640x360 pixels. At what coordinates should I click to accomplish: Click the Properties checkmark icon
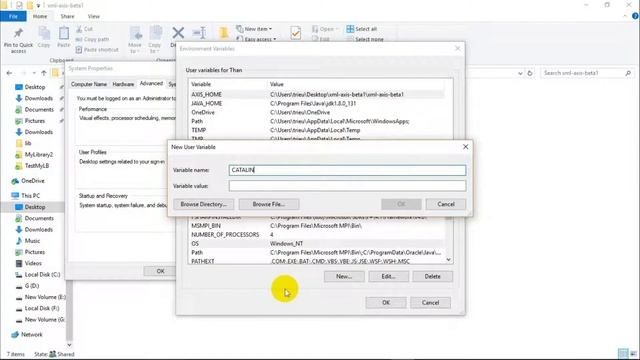(x=296, y=33)
